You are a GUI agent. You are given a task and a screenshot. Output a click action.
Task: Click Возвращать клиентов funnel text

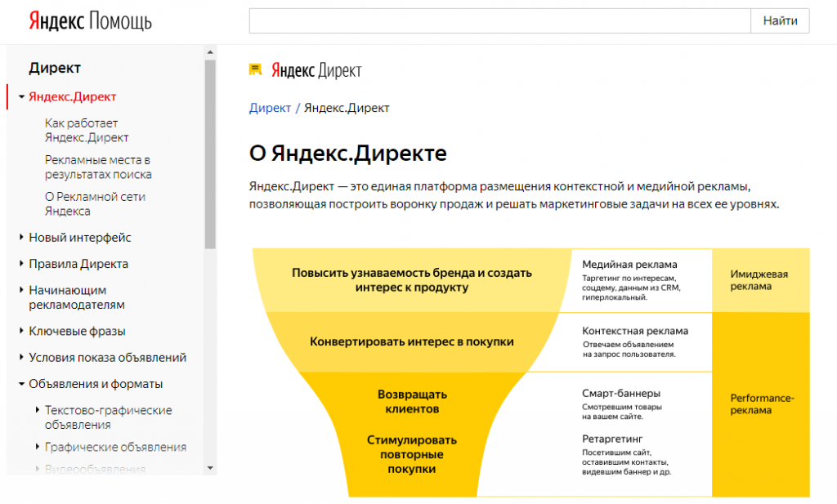click(x=412, y=402)
